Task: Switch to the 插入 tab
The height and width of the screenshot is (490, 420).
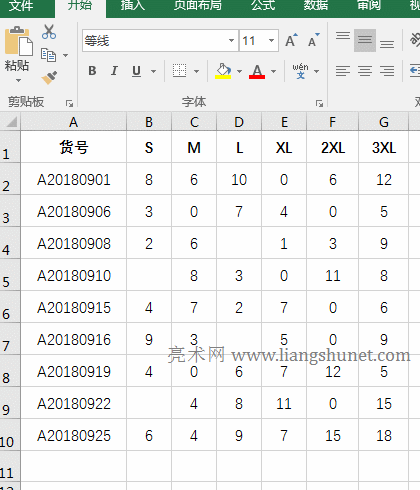Action: (x=133, y=6)
